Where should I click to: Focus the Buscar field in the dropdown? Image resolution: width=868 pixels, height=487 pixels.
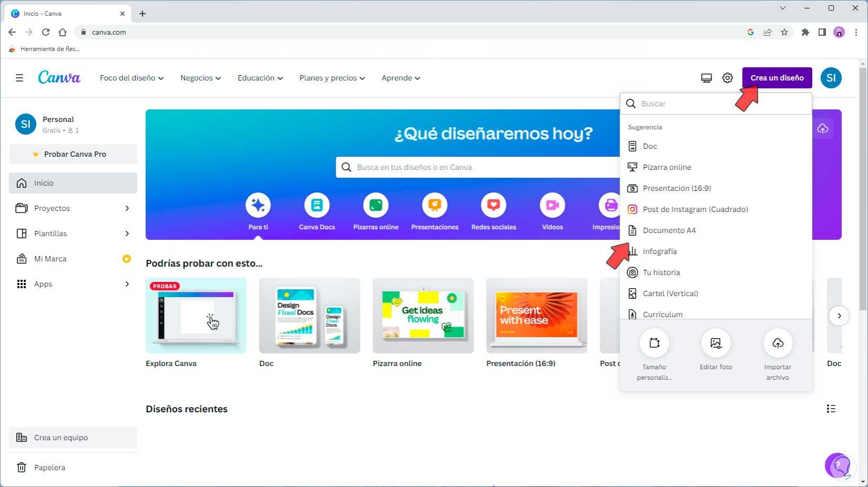716,104
